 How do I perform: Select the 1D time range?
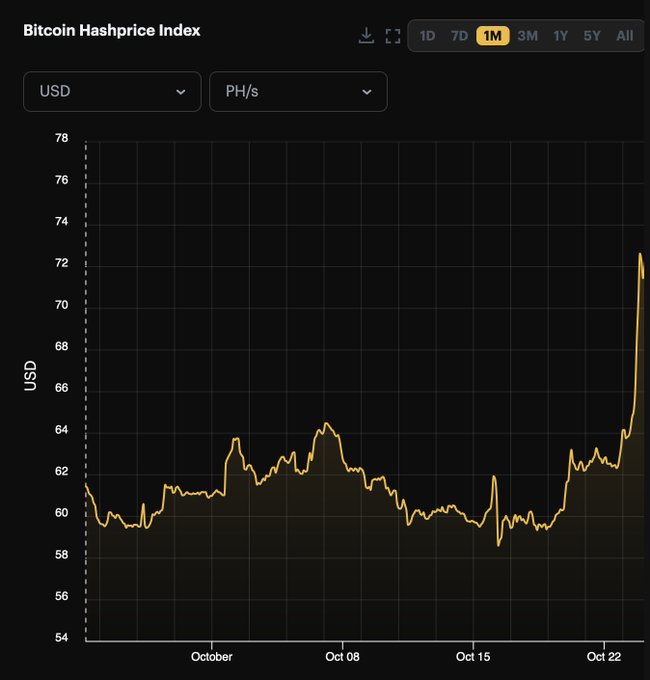click(427, 36)
